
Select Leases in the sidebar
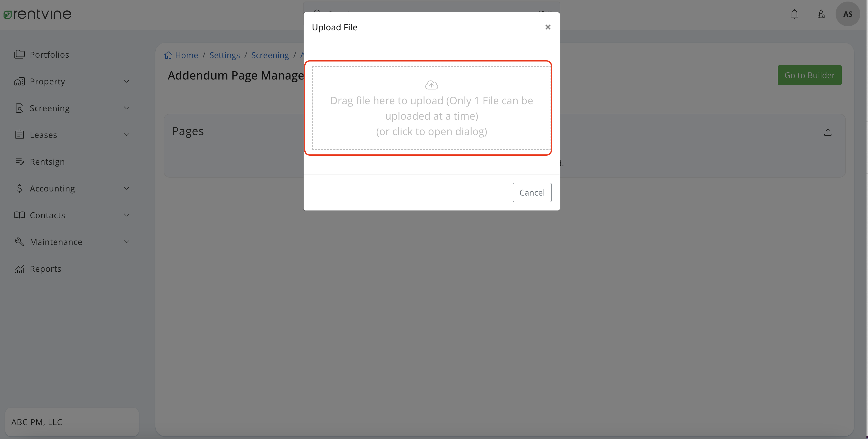[43, 135]
